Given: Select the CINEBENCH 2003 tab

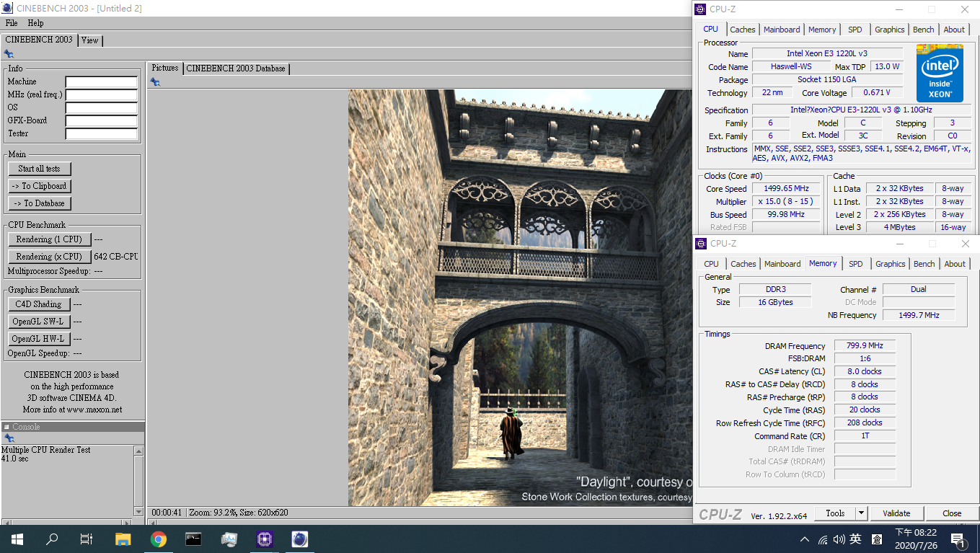Looking at the screenshot, I should coord(39,40).
